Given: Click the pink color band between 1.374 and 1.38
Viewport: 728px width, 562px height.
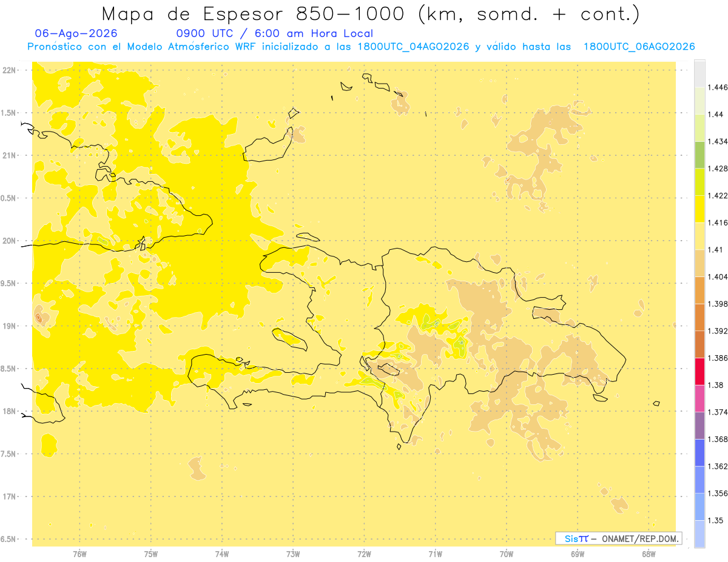Looking at the screenshot, I should 699,399.
